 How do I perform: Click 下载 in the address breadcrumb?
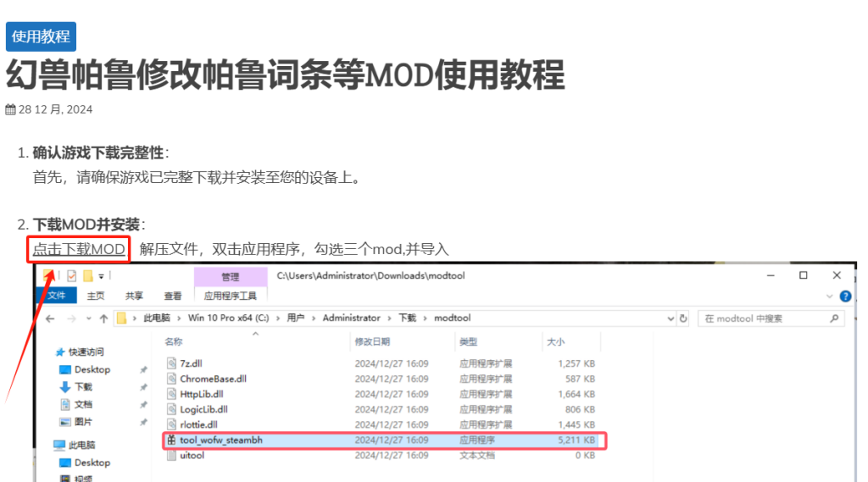pos(408,319)
